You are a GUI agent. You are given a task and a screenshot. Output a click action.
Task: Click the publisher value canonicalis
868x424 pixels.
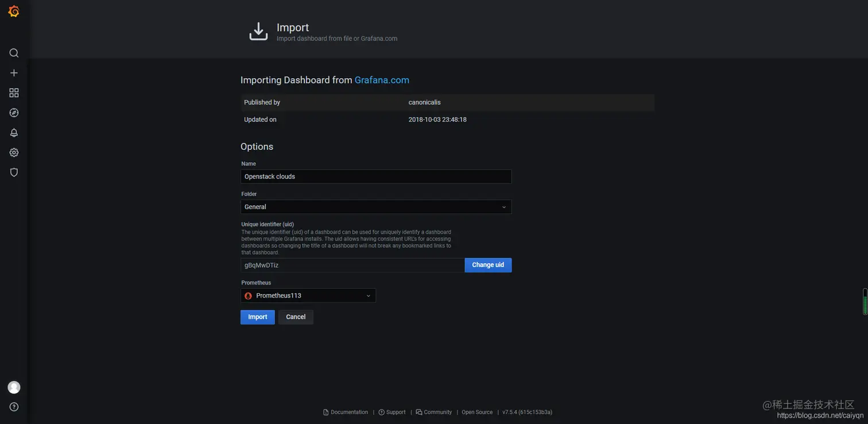425,102
